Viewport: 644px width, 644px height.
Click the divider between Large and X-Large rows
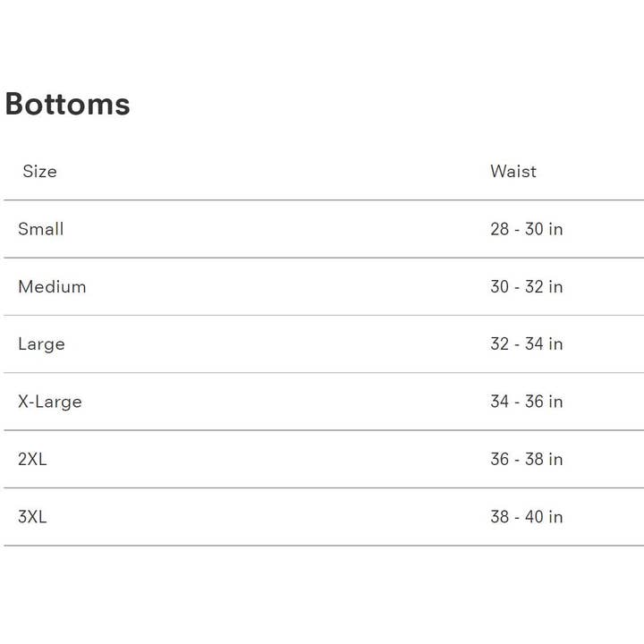pyautogui.click(x=322, y=373)
